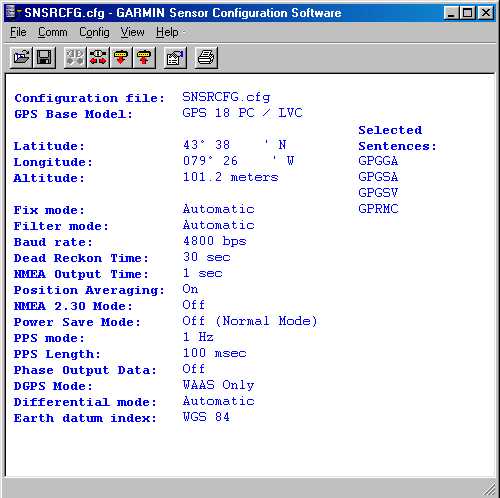The height and width of the screenshot is (498, 500).
Task: Click the GPGSA selected sentence
Action: [378, 177]
